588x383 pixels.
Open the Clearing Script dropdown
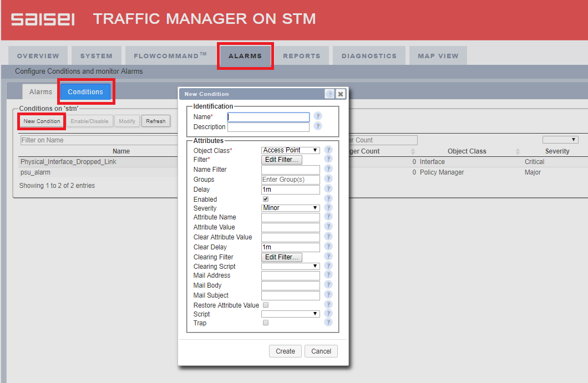pyautogui.click(x=290, y=266)
